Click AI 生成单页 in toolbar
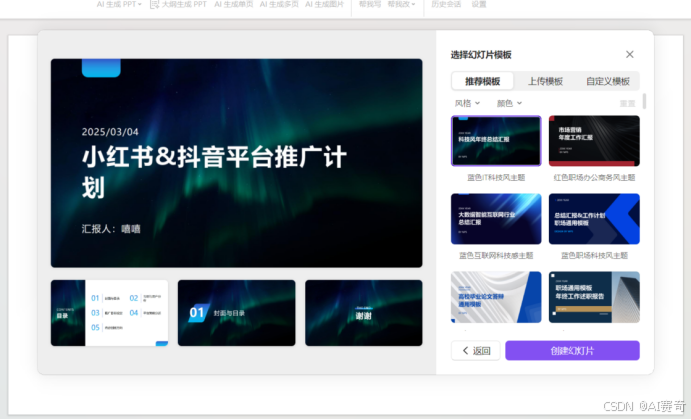 click(x=234, y=4)
